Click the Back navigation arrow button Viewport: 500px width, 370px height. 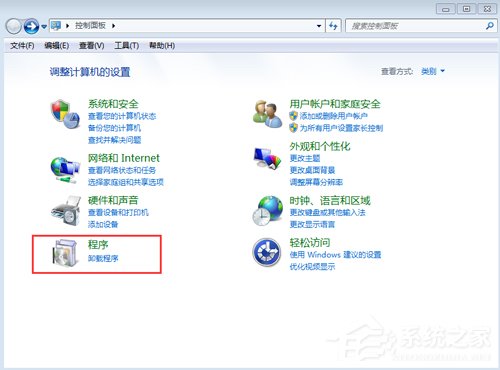click(x=14, y=26)
